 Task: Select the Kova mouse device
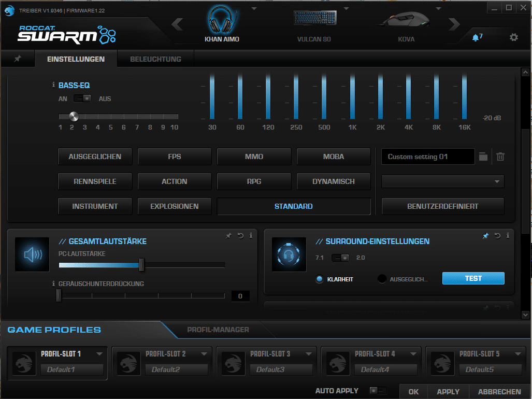point(406,26)
